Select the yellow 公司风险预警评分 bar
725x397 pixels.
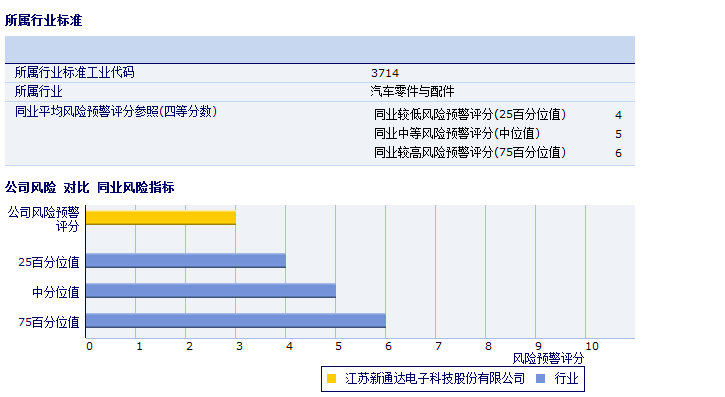(161, 218)
